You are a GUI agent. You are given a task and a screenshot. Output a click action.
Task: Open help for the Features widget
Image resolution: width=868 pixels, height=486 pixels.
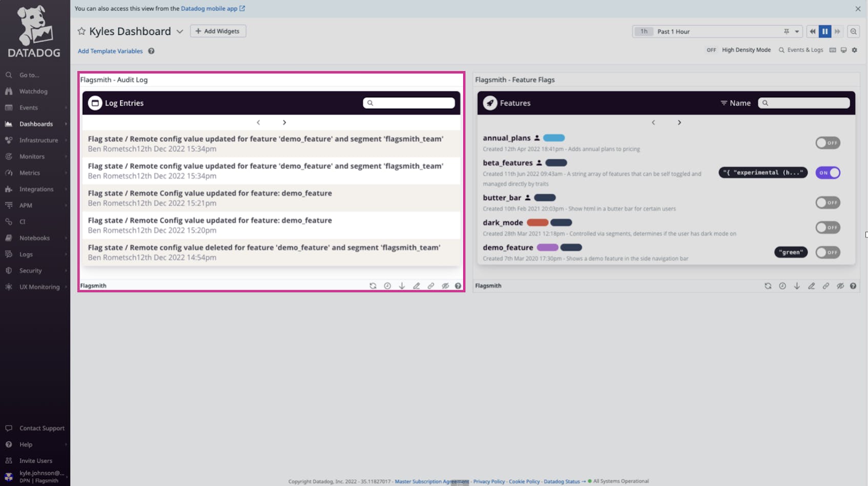853,286
